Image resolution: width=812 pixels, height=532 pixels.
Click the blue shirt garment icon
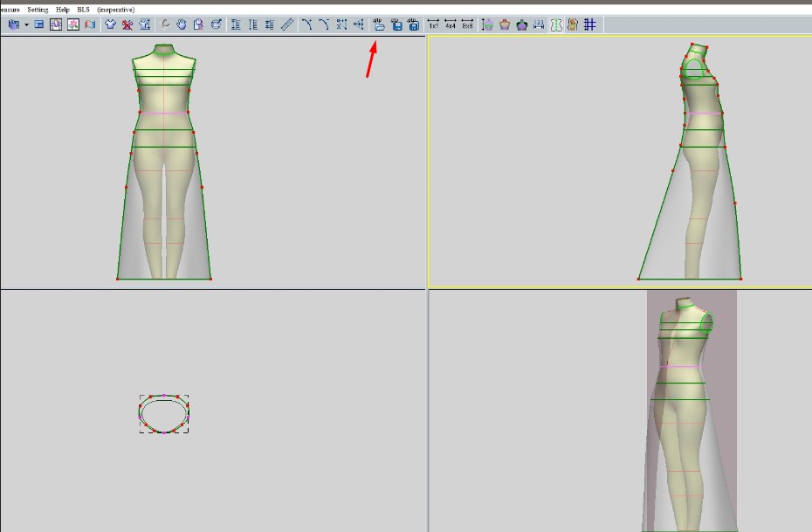point(111,25)
